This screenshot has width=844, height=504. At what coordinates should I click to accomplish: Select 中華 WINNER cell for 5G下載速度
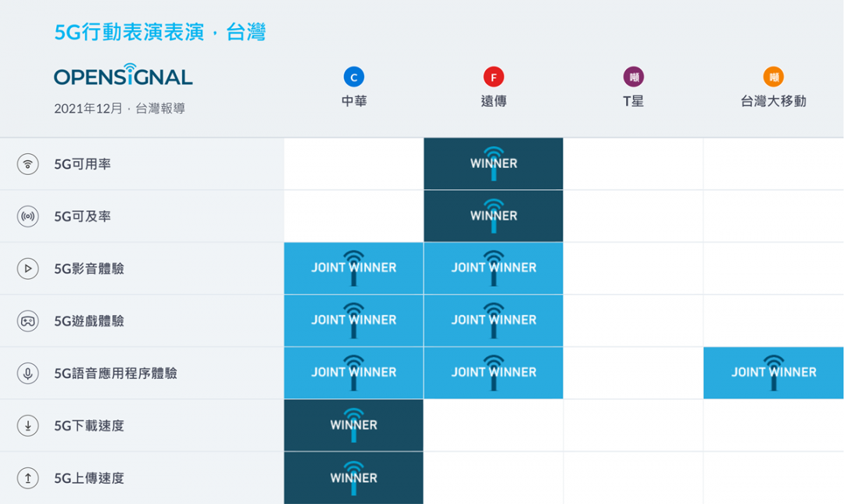coord(353,426)
